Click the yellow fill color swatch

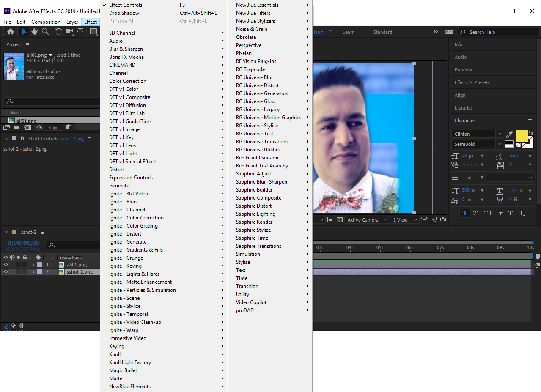(x=522, y=136)
